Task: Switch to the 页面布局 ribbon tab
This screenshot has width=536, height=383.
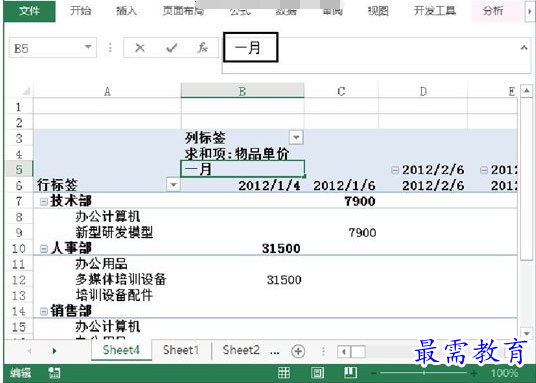Action: coord(183,11)
